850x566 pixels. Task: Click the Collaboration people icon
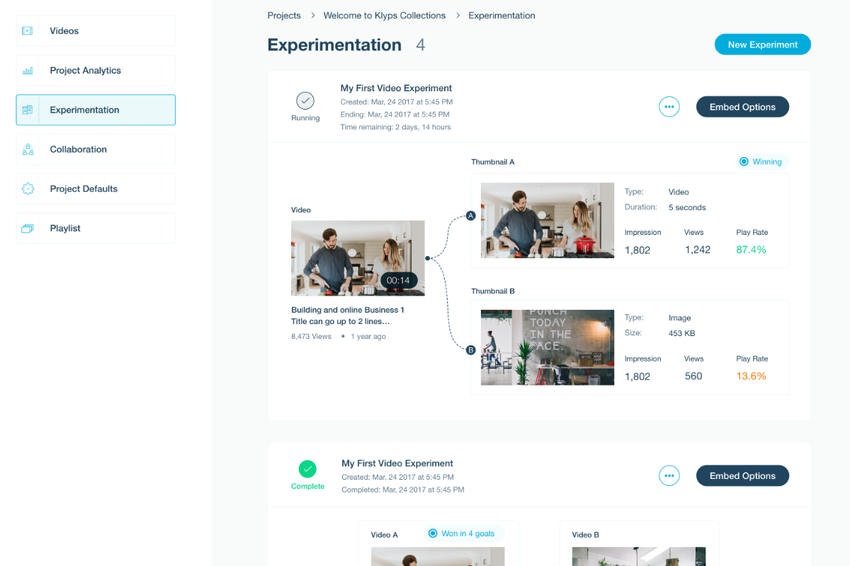point(28,149)
